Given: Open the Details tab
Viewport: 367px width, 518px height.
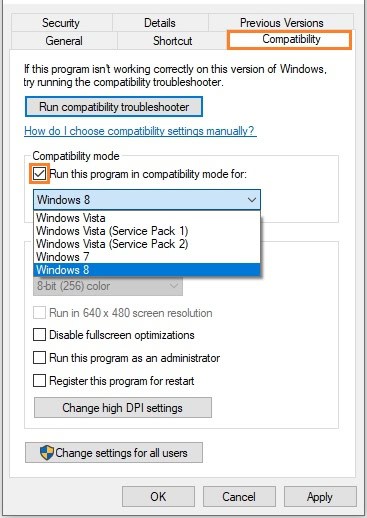Looking at the screenshot, I should pos(160,23).
